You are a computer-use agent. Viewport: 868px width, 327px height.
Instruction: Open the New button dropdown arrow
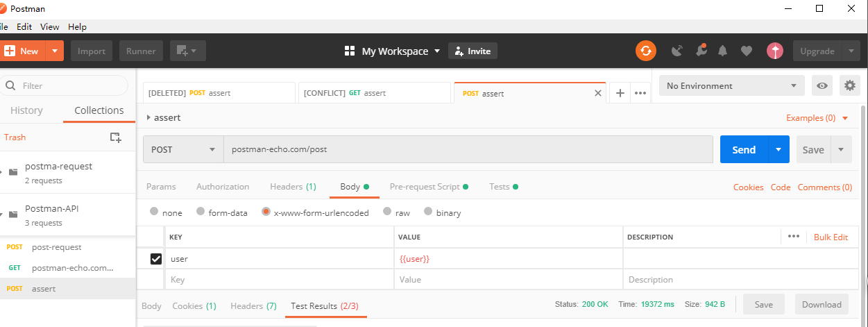(x=55, y=51)
